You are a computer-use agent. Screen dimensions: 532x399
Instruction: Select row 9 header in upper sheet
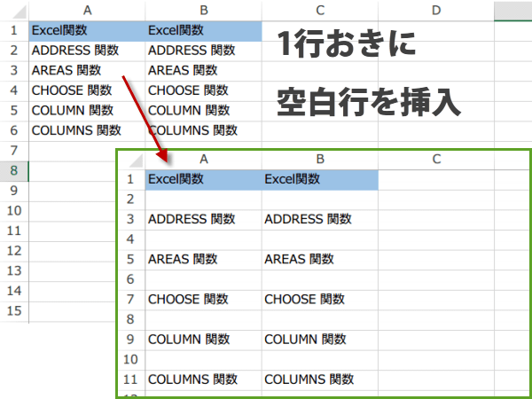coord(14,192)
